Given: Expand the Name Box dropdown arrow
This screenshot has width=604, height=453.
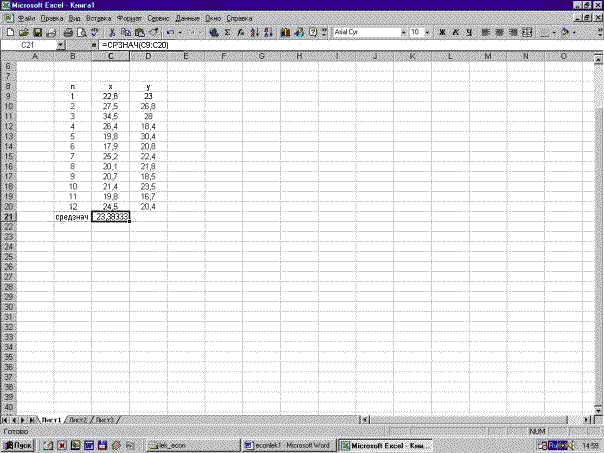Looking at the screenshot, I should click(61, 46).
